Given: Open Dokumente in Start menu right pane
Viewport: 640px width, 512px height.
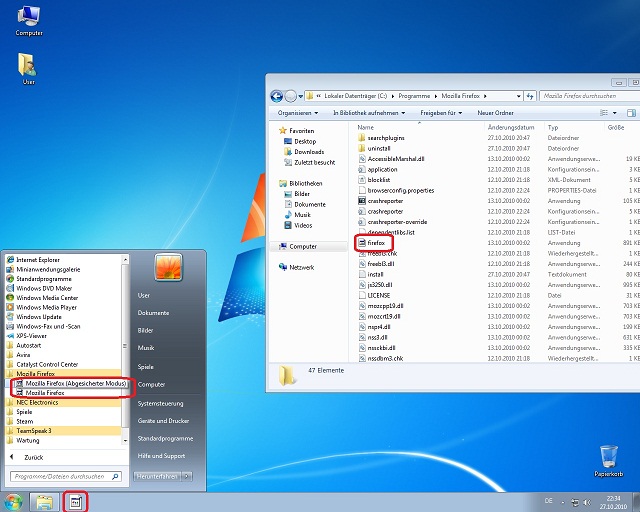Looking at the screenshot, I should (153, 313).
